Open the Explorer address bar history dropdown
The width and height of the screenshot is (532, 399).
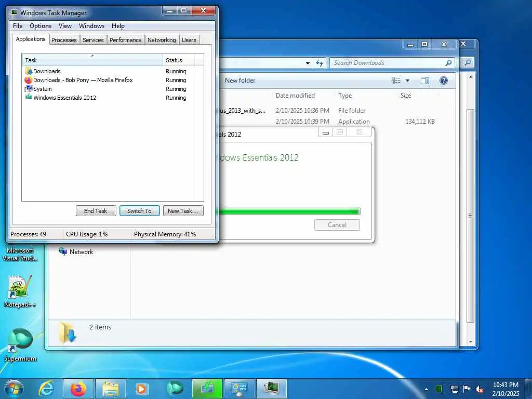[x=308, y=63]
